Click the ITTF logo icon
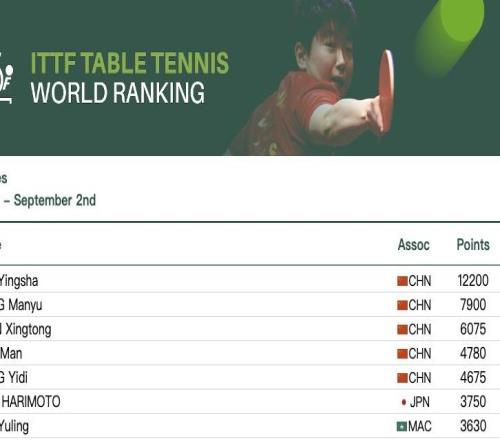Viewport: 500px width, 440px height. [x=6, y=78]
